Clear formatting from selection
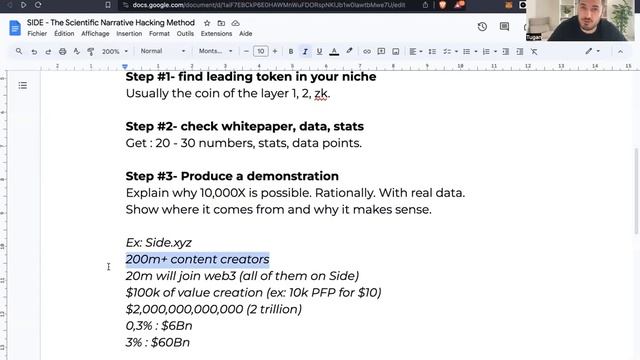The width and height of the screenshot is (640, 360). coord(534,51)
